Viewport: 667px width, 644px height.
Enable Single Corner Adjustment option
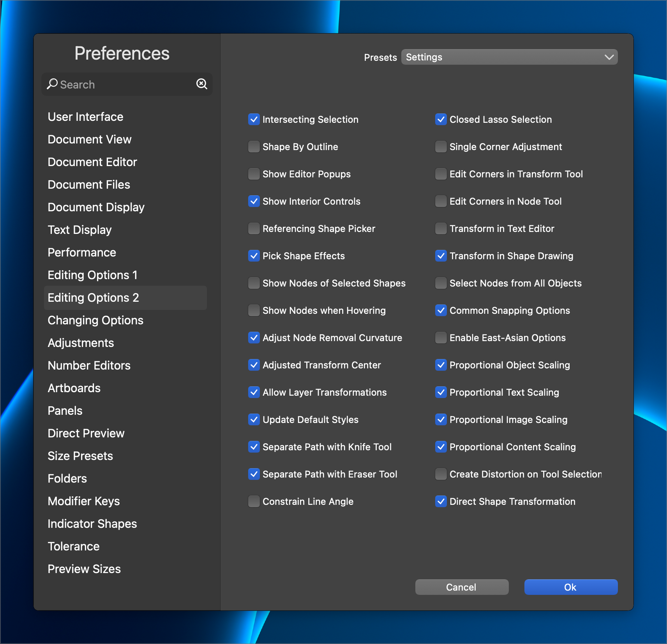(441, 147)
